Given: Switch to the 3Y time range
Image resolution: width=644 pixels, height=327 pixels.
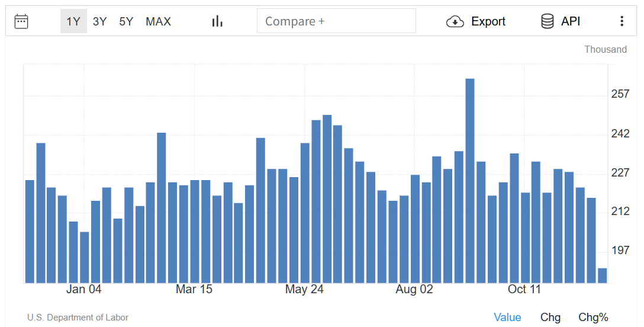Looking at the screenshot, I should [99, 21].
